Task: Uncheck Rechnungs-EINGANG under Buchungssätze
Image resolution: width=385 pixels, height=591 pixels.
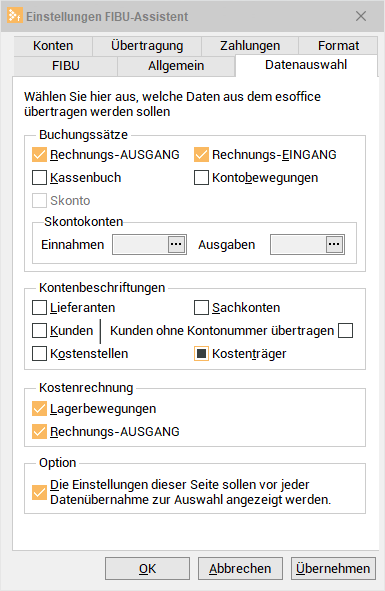Action: click(201, 155)
